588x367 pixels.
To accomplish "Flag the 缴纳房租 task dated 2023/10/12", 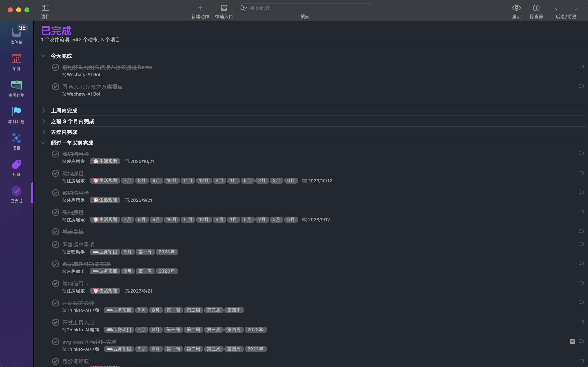I will [x=581, y=173].
